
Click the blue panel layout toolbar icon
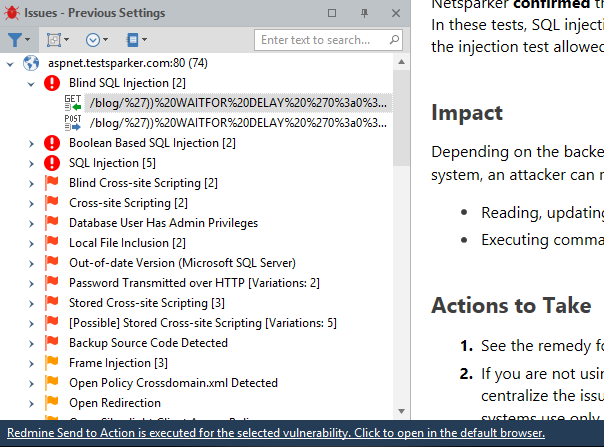(x=136, y=40)
